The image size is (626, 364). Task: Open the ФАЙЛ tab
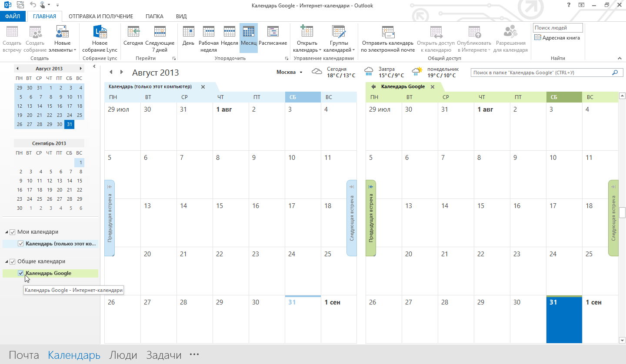tap(13, 17)
